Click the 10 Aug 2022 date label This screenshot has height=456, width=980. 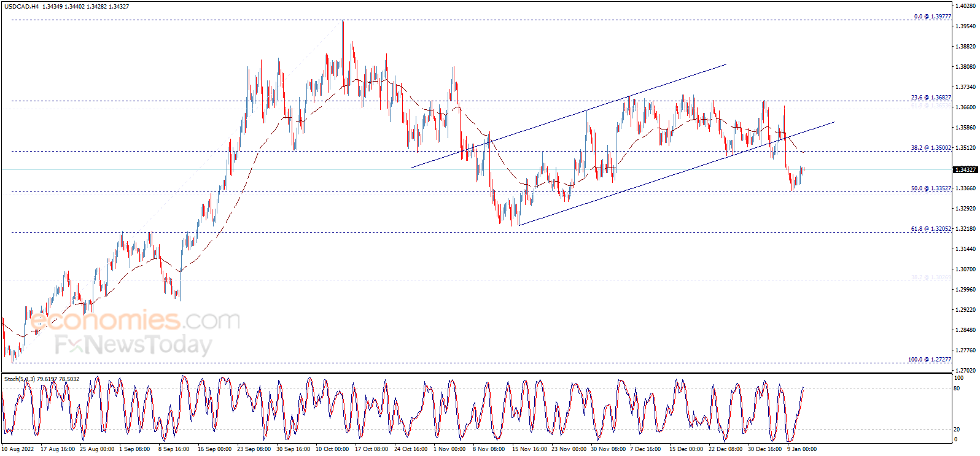coord(18,449)
